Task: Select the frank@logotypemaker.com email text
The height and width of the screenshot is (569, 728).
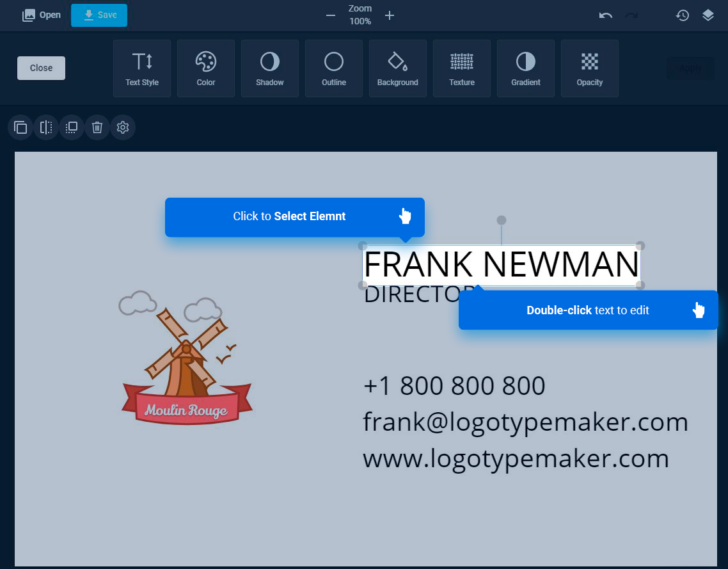Action: pyautogui.click(x=525, y=422)
